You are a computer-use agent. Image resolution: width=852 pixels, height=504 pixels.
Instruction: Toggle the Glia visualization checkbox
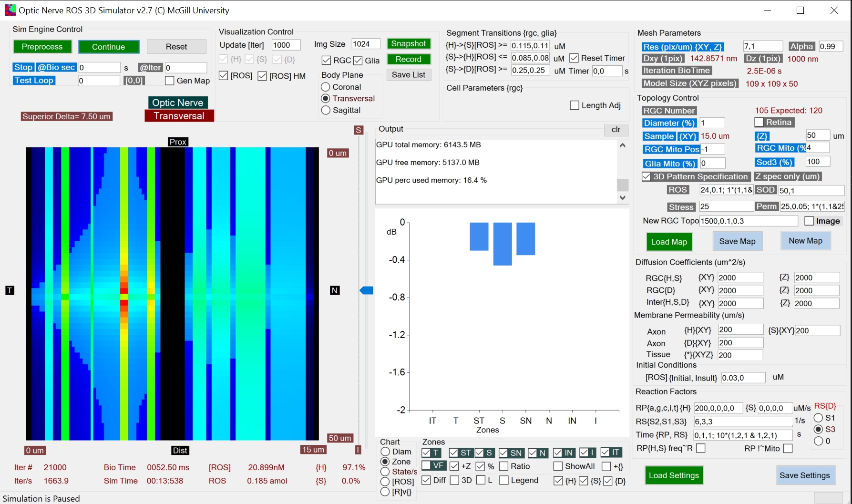point(358,61)
